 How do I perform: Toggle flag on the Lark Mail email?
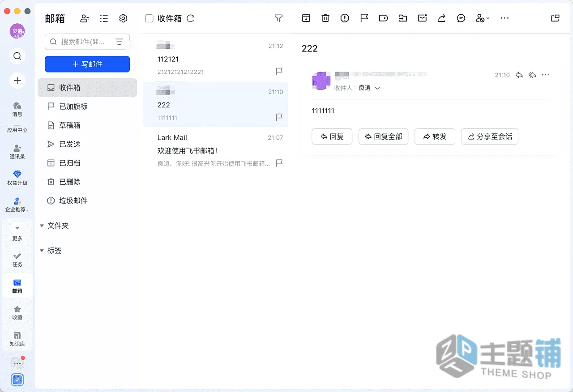(279, 163)
